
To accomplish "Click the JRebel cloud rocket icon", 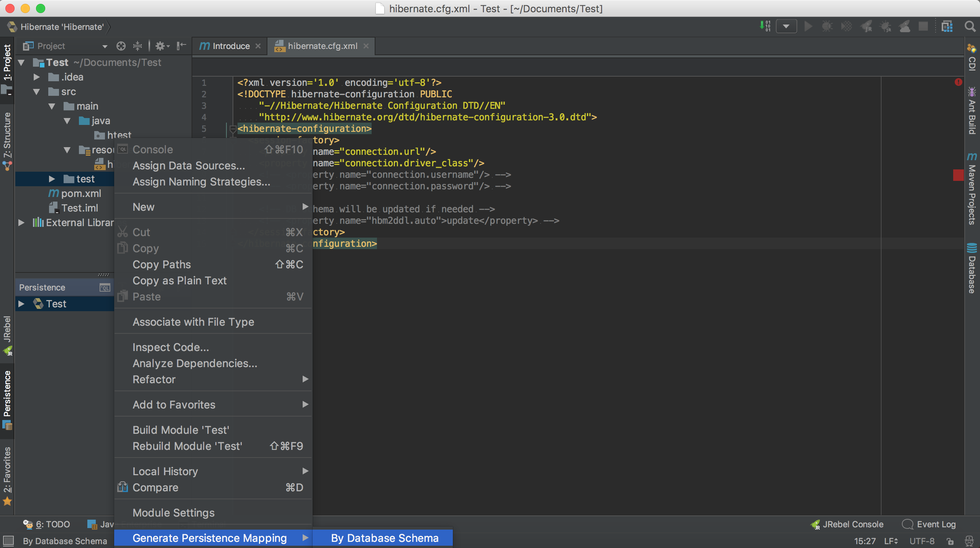I will click(x=905, y=26).
